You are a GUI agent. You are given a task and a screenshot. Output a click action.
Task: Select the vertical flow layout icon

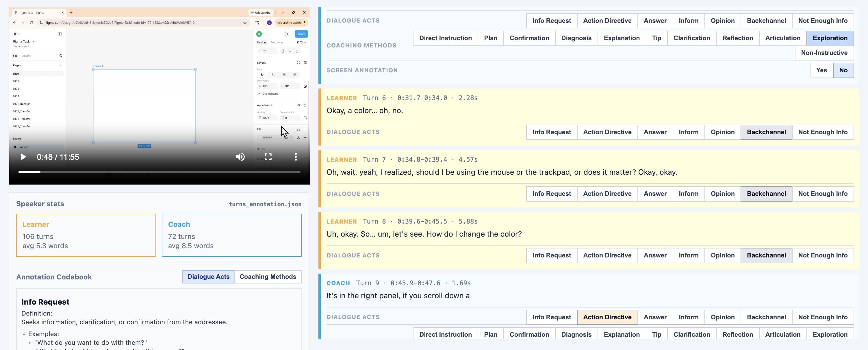click(273, 75)
